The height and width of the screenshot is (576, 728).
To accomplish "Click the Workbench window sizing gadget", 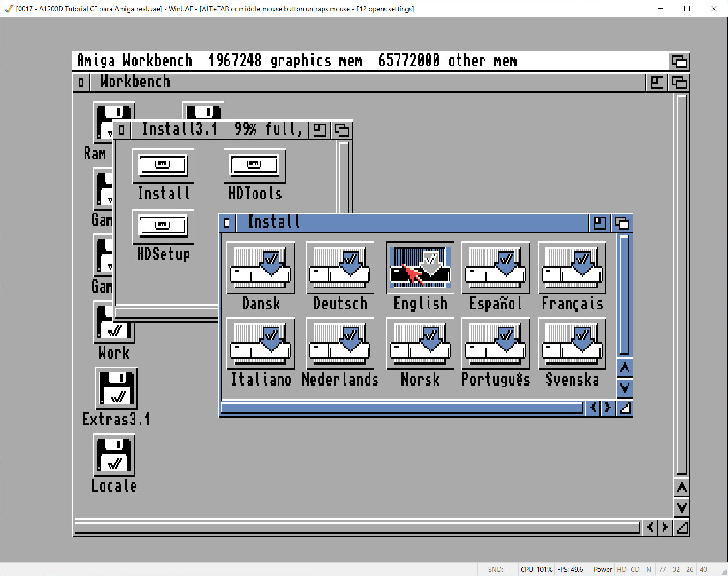I will click(x=682, y=527).
